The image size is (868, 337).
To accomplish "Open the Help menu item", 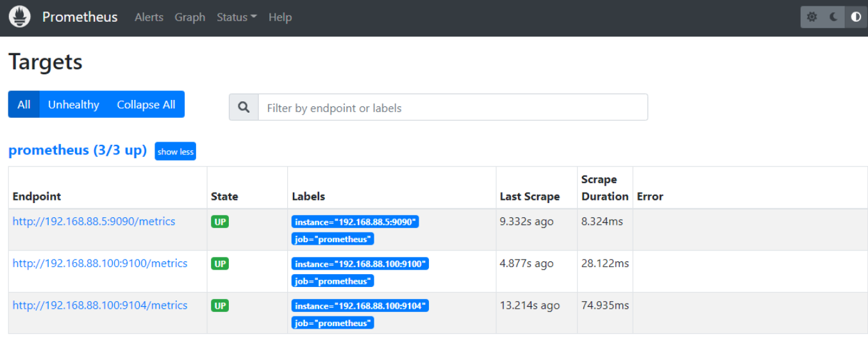I will (x=280, y=17).
